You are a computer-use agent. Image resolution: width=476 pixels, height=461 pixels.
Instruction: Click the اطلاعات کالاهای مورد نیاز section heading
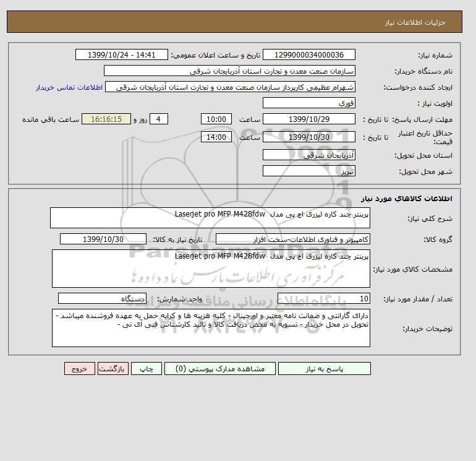(x=407, y=199)
